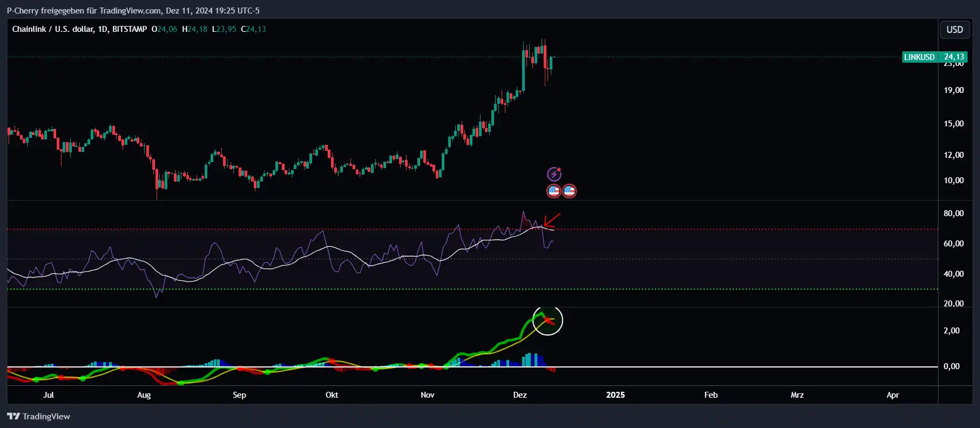This screenshot has width=980, height=428.
Task: Click the 20,00 RSI axis label
Action: (954, 303)
